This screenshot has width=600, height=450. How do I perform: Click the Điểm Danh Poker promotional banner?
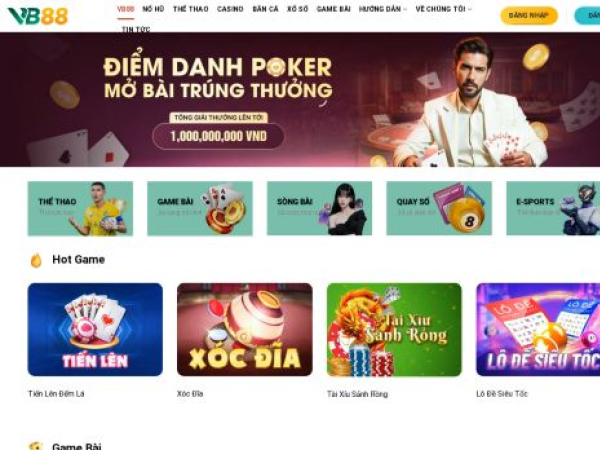(x=300, y=99)
